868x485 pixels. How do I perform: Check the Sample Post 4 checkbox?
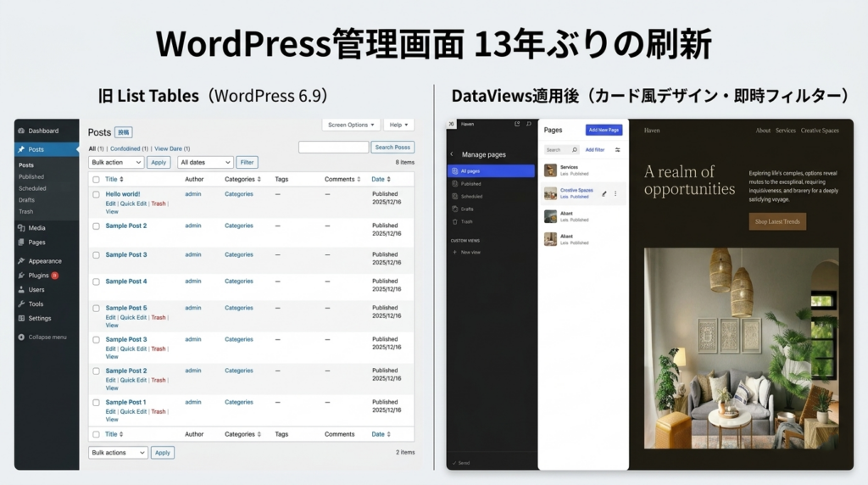coord(96,282)
